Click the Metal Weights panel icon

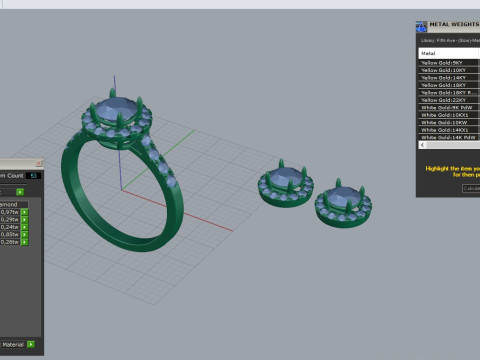[x=421, y=26]
